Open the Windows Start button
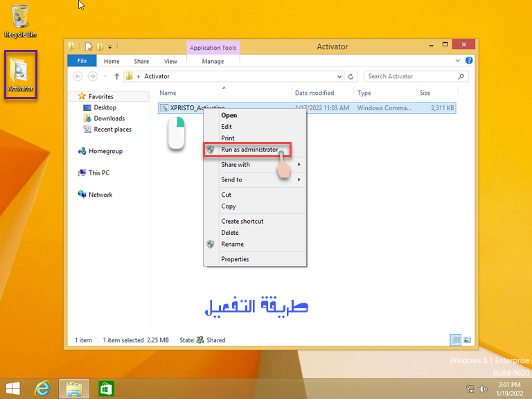Screen dimensions: 532x399 pos(13,389)
